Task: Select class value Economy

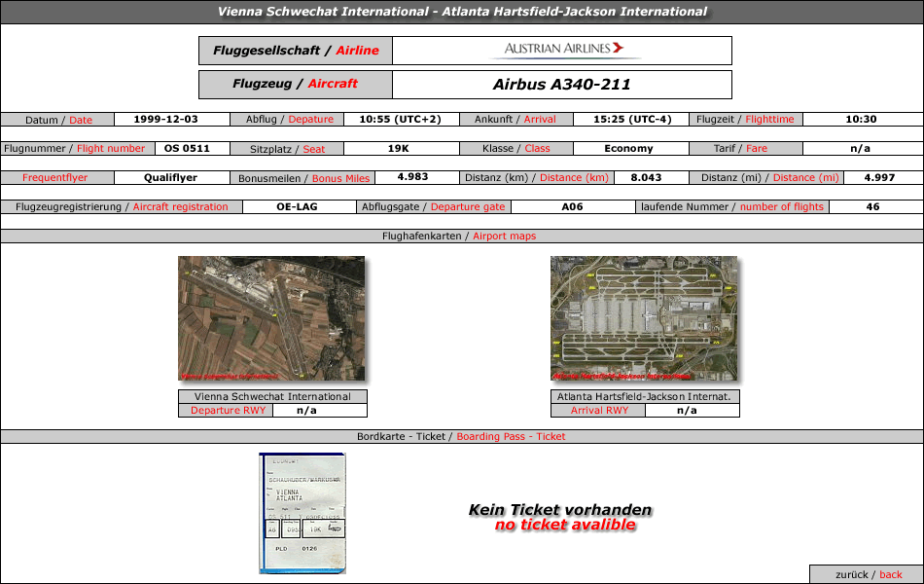Action: [628, 149]
